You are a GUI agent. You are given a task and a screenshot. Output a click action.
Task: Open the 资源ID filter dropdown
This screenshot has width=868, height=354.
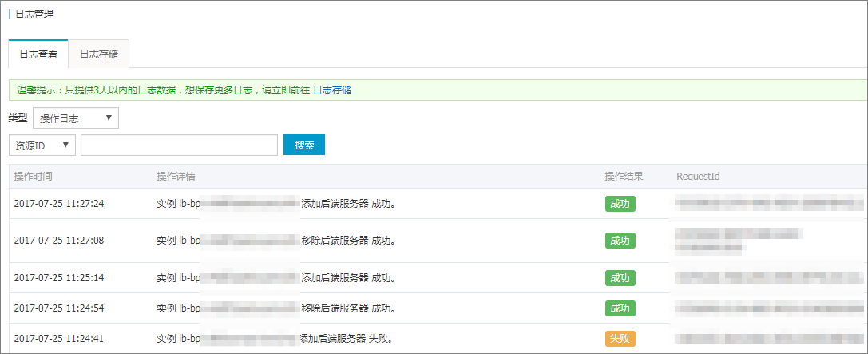[x=42, y=145]
